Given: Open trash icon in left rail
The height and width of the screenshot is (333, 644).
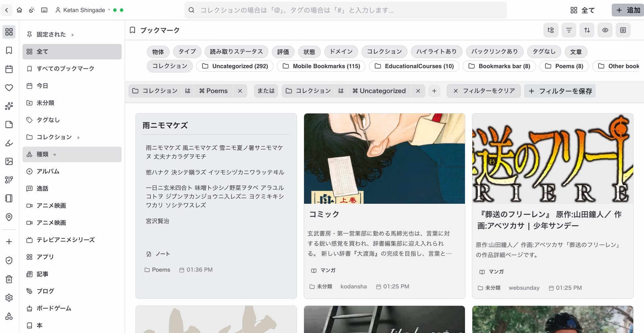Looking at the screenshot, I should tap(9, 279).
